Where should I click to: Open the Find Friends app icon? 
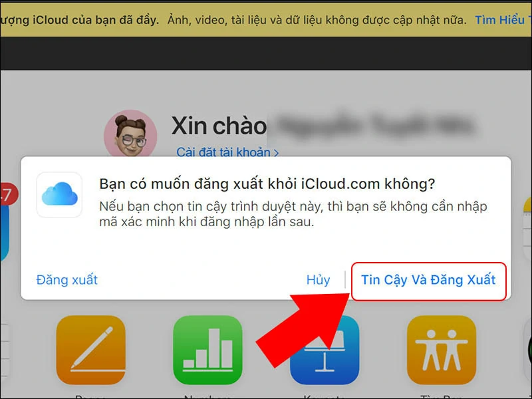442,350
